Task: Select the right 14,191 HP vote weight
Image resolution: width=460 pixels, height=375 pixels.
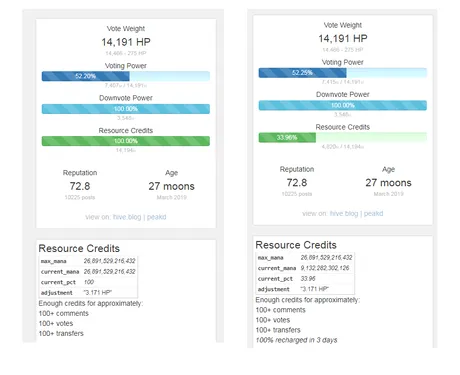Action: point(343,39)
